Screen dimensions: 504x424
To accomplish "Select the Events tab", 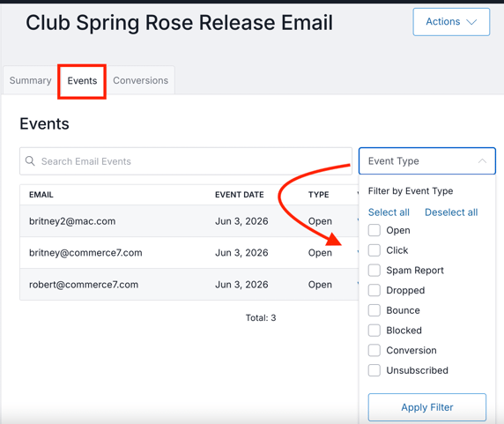I will tap(82, 81).
